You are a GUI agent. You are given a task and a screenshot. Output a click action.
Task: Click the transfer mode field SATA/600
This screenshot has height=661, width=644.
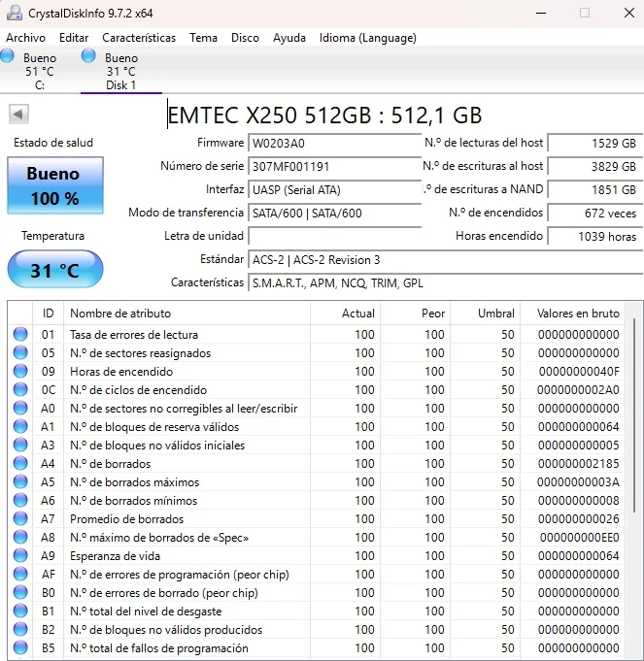coord(334,213)
